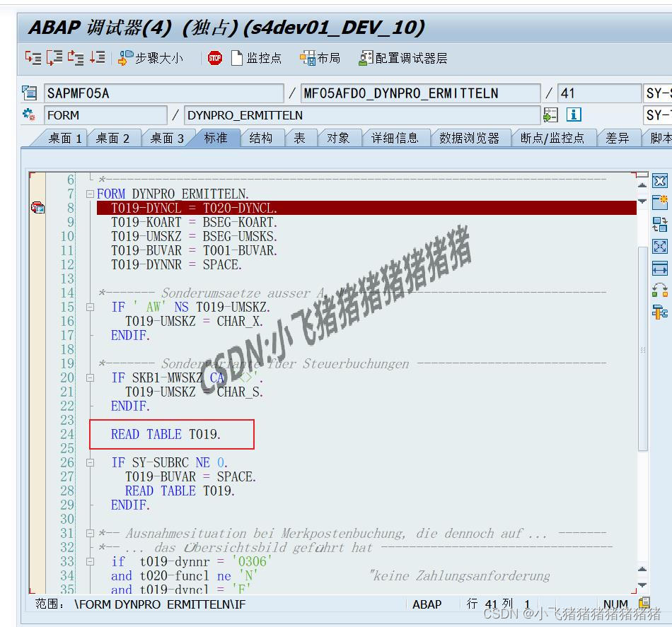672x627 pixels.
Task: Click the maximize tool full-screen icon
Action: 660,246
